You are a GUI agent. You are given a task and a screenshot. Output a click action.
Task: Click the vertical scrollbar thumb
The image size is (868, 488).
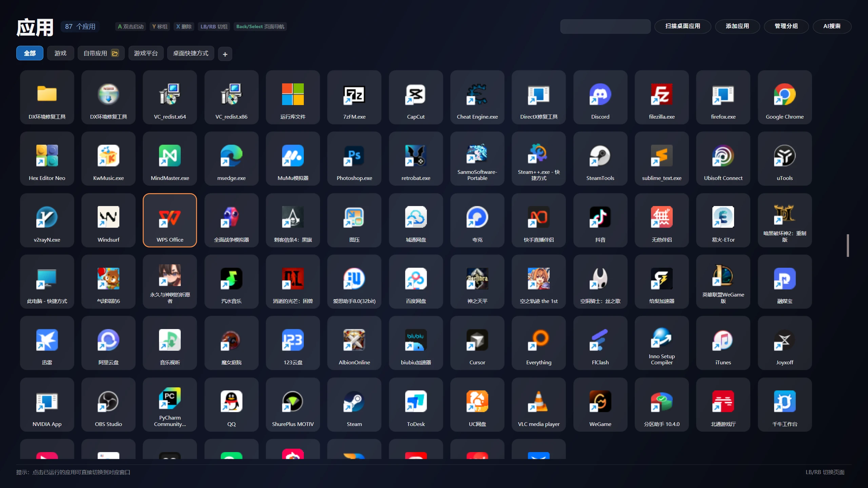[848, 245]
